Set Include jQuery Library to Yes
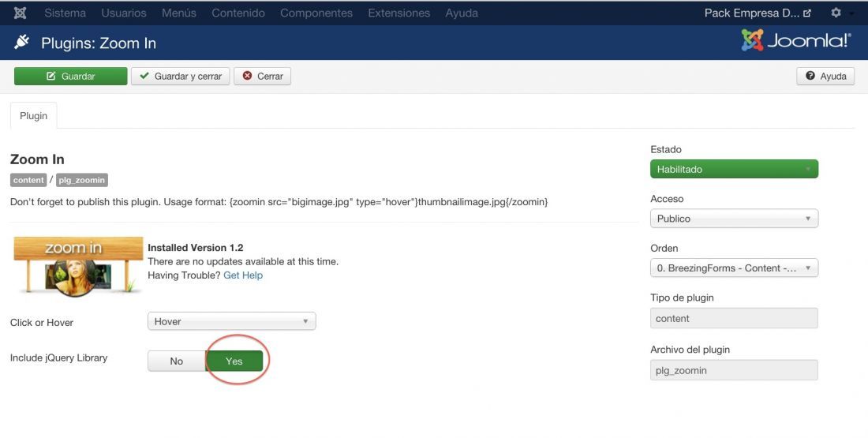 coord(234,361)
